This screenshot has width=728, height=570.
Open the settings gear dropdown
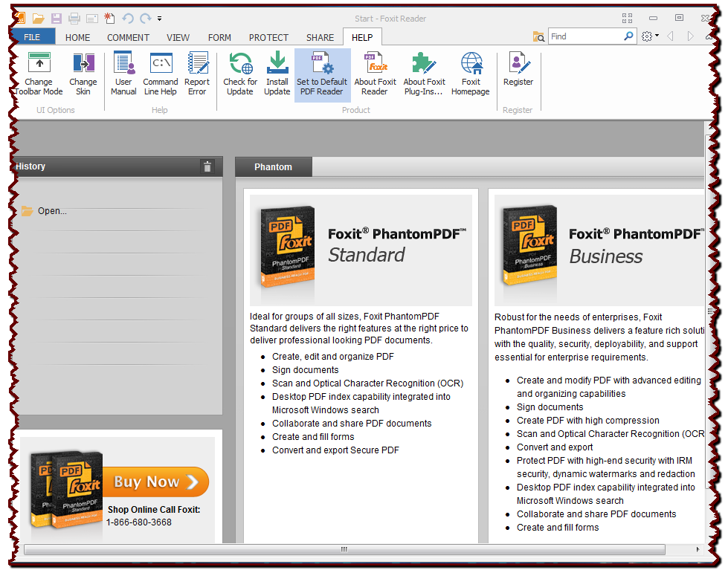tap(650, 36)
